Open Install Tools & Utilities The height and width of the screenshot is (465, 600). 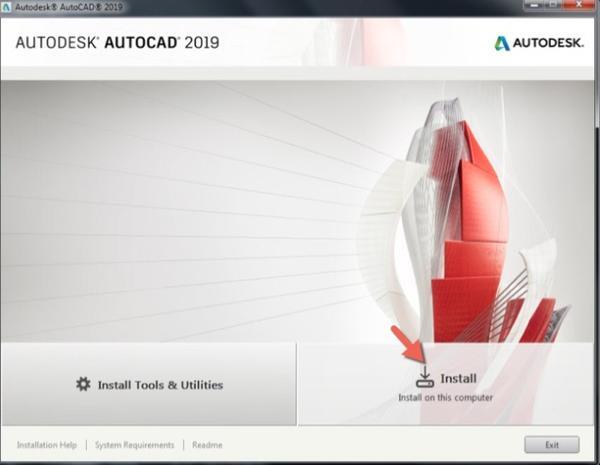pyautogui.click(x=148, y=384)
